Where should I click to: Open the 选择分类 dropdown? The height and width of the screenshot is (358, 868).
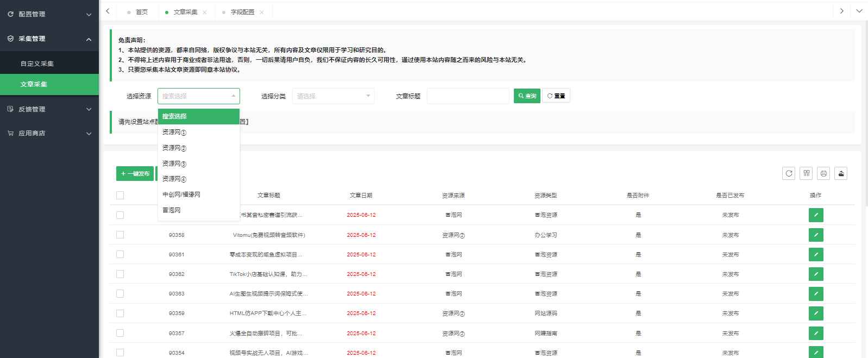tap(334, 96)
